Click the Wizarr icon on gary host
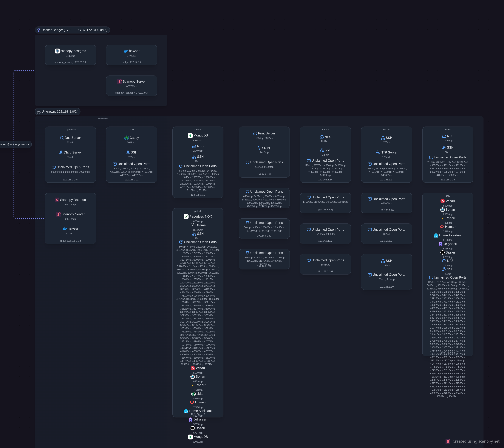The height and width of the screenshot is (448, 504). click(443, 201)
